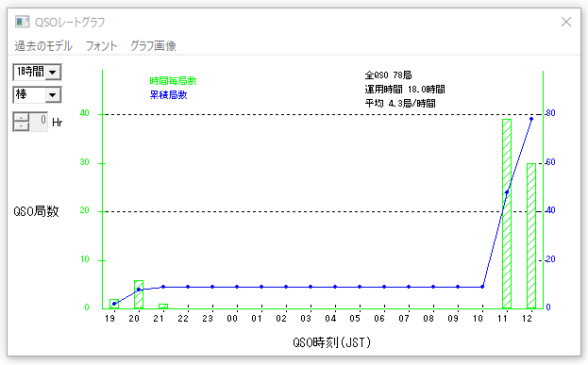Screen dimensions: 588x365
Task: Decrease the Hr offset with down arrow
Action: click(22, 126)
